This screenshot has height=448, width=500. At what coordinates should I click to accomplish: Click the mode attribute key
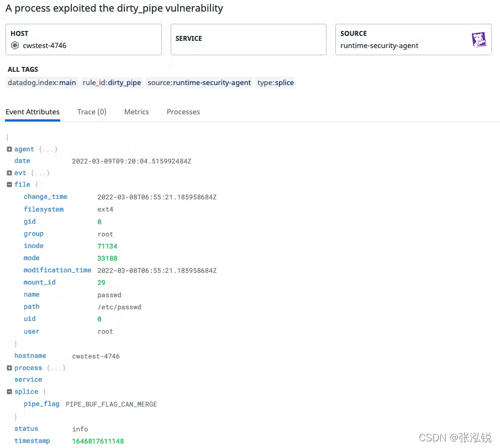tap(31, 257)
